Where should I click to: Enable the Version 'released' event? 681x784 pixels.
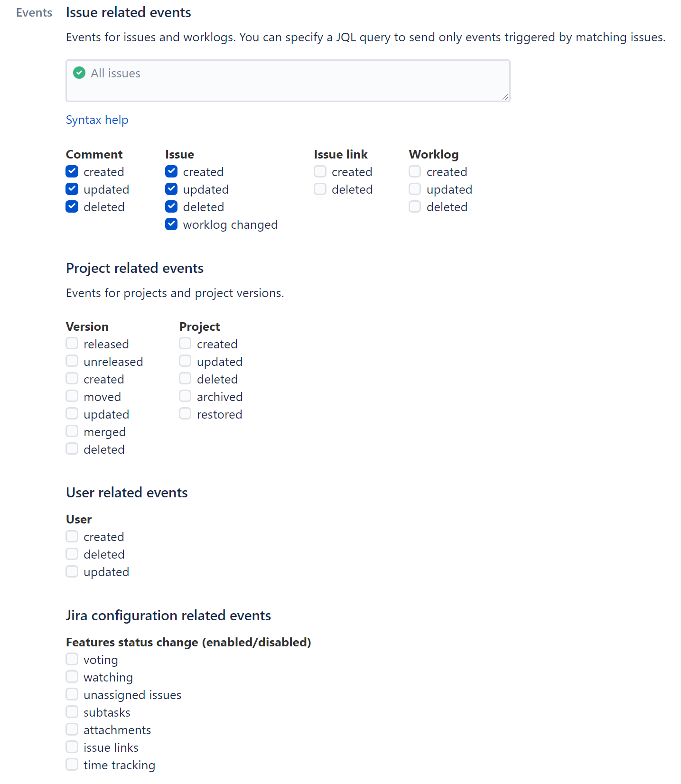pos(72,343)
